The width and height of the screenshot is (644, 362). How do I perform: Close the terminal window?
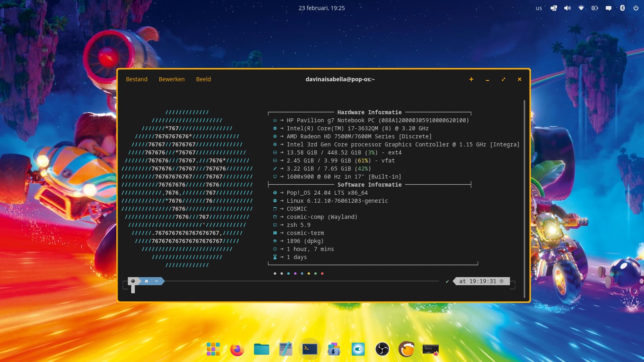(519, 79)
